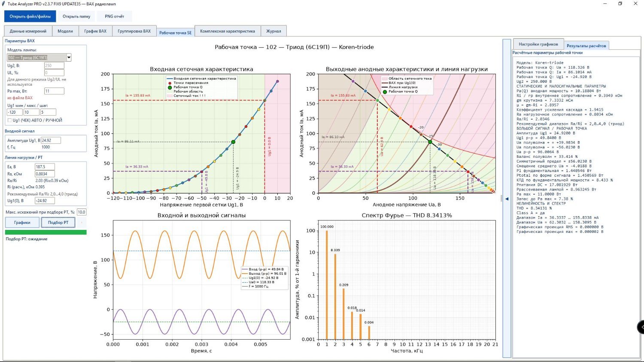Collapse the right results panel arrow
644x362 pixels.
pos(507,199)
